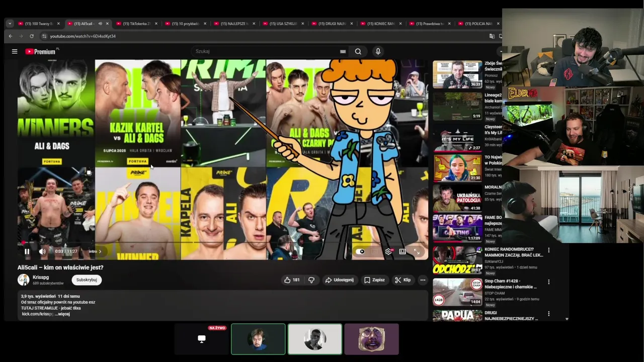The image size is (644, 362).
Task: Open the Krisspg channel name link
Action: point(41,278)
